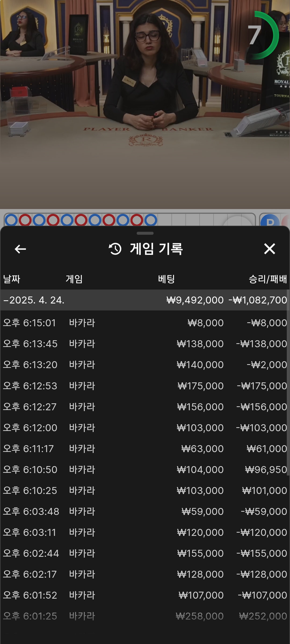
Task: Select the 베팅 column header
Action: 166,279
